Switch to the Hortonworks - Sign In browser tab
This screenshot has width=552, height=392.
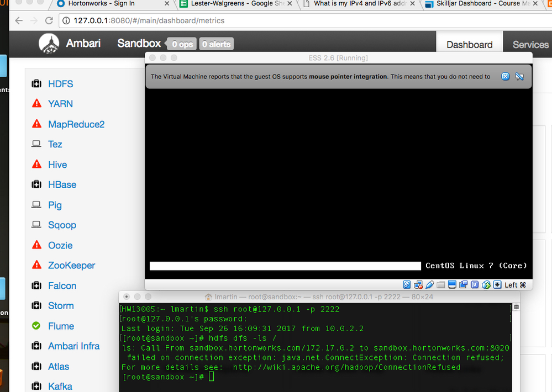pos(101,3)
